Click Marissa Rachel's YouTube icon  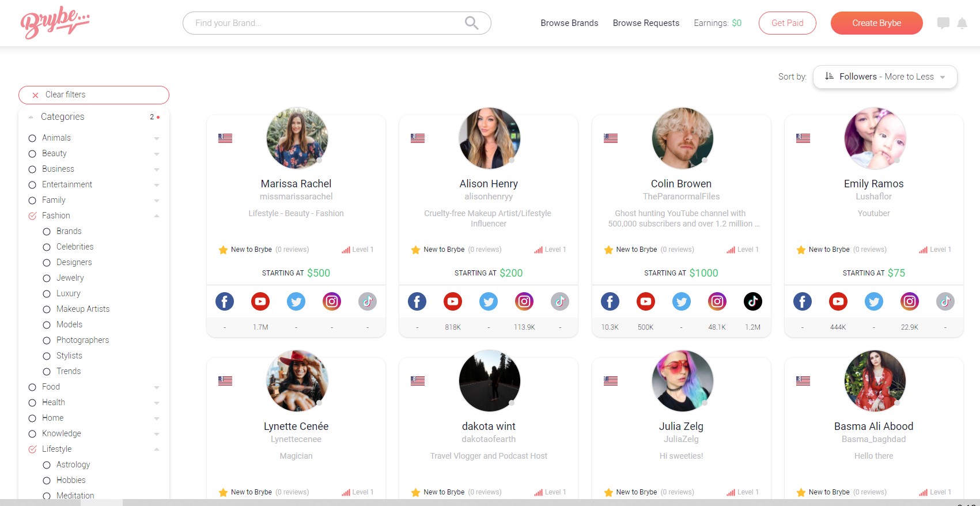pos(260,301)
